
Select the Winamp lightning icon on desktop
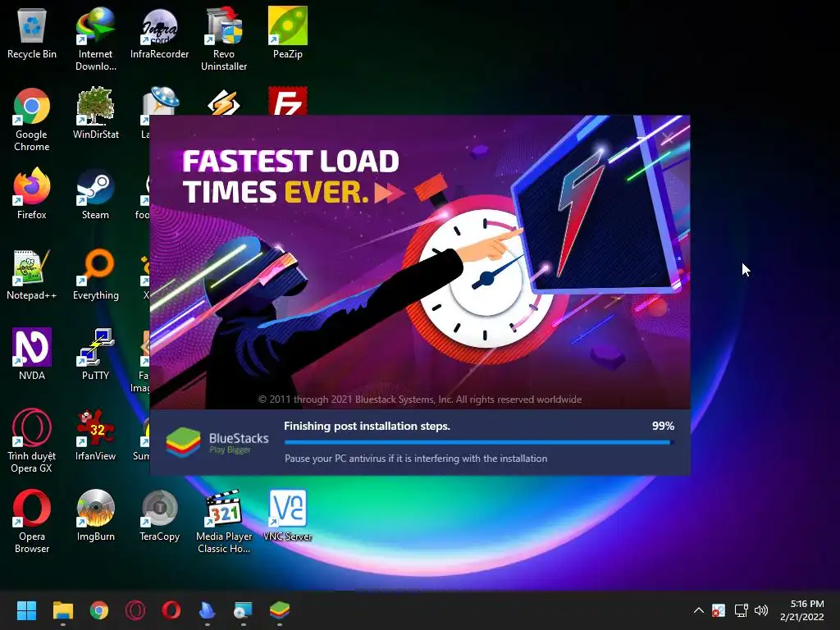pos(224,102)
